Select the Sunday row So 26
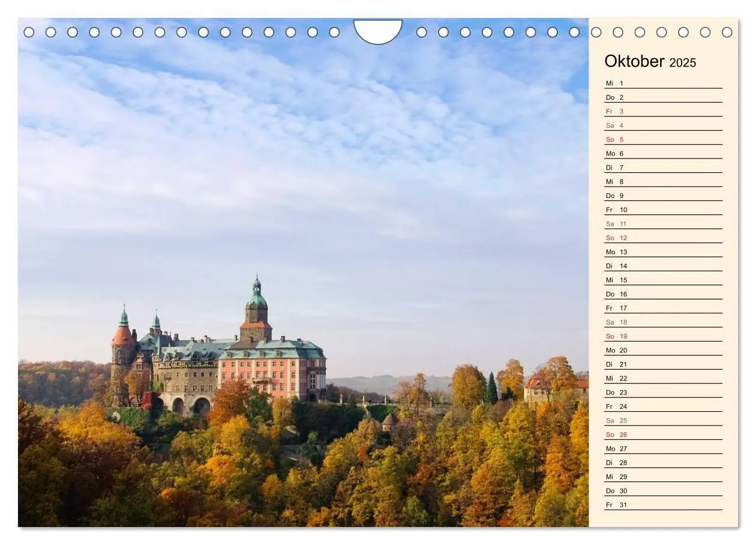The width and height of the screenshot is (756, 545). pyautogui.click(x=663, y=434)
